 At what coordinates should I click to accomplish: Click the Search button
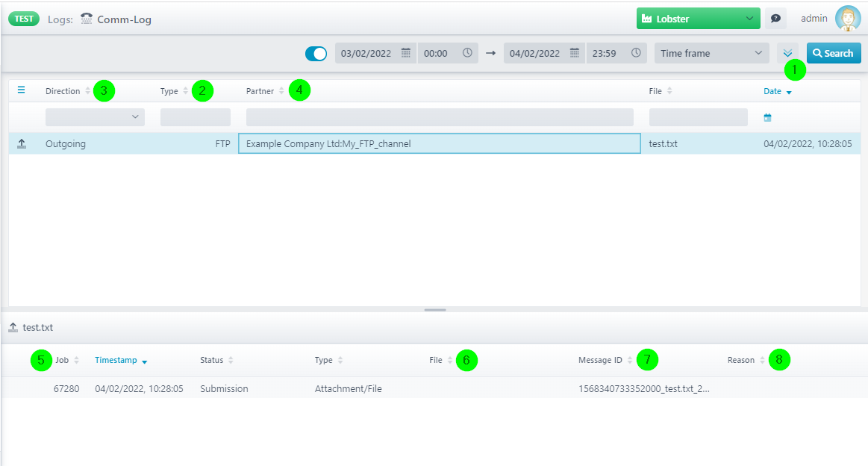[833, 53]
